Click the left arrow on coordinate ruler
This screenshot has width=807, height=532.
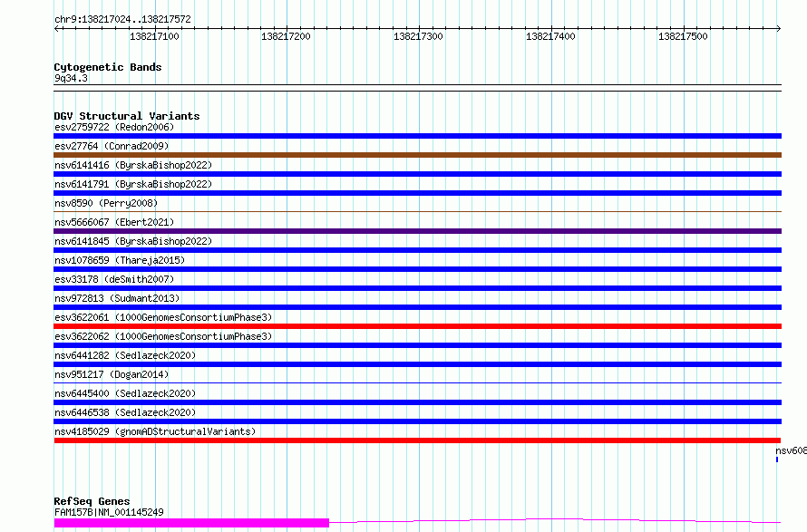pyautogui.click(x=56, y=29)
